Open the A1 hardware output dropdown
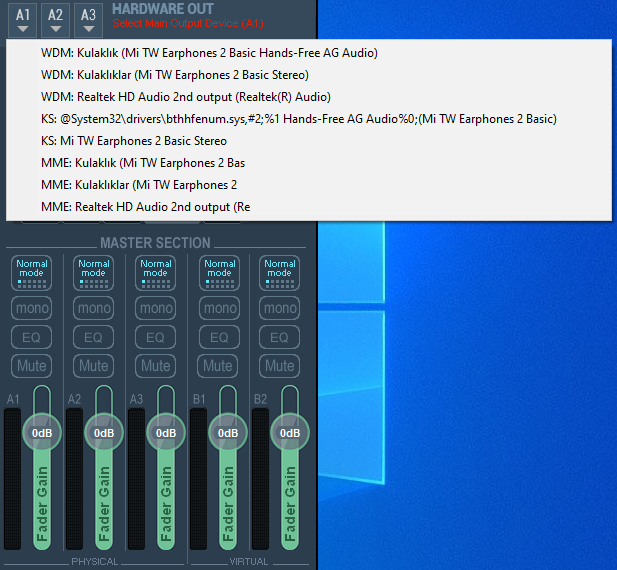The width and height of the screenshot is (617, 570). pos(22,20)
